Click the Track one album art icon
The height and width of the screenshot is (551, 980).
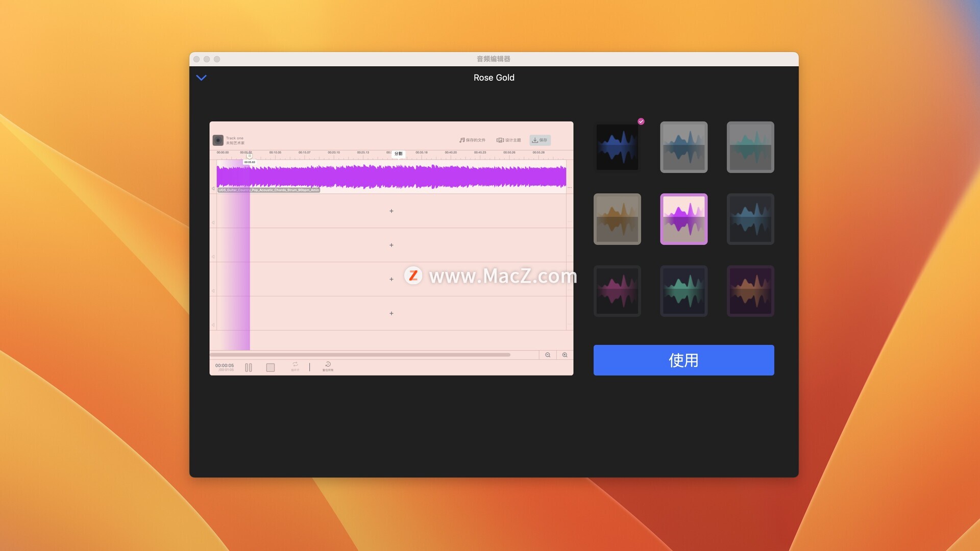[218, 140]
